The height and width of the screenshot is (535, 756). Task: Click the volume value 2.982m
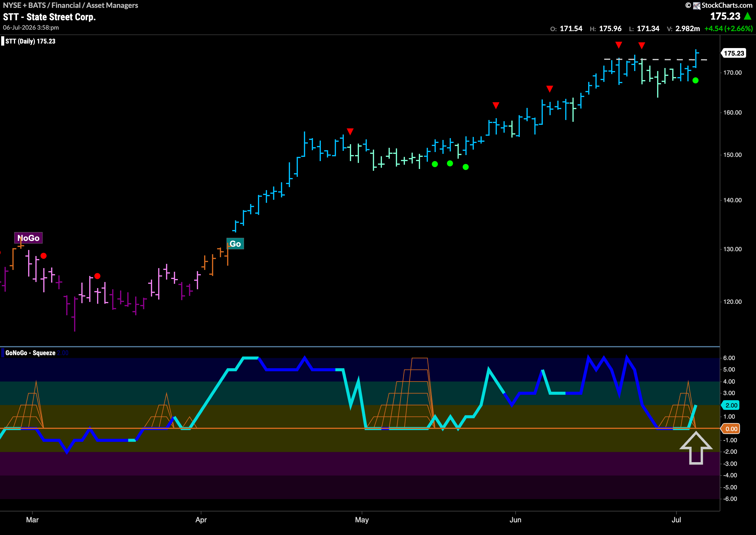(x=687, y=29)
